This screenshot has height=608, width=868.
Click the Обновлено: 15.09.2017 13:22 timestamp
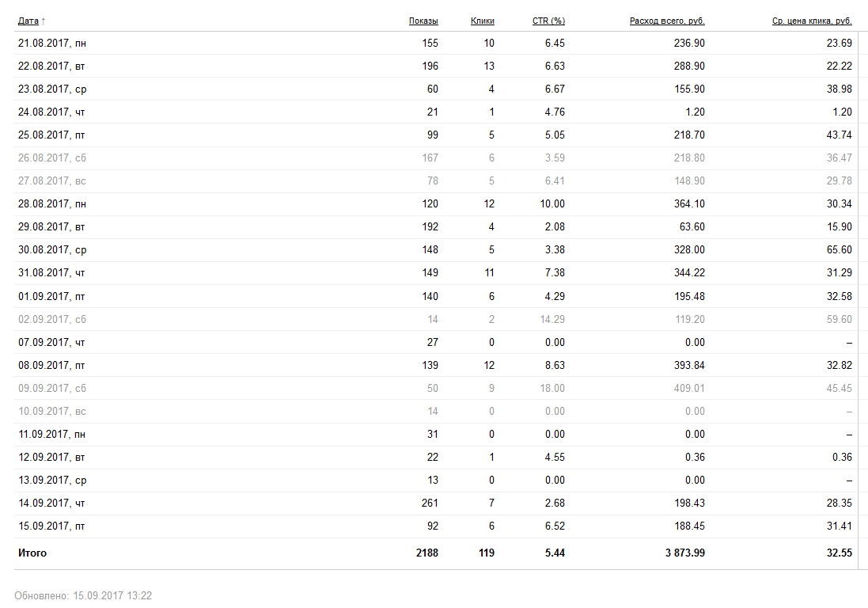(x=83, y=596)
